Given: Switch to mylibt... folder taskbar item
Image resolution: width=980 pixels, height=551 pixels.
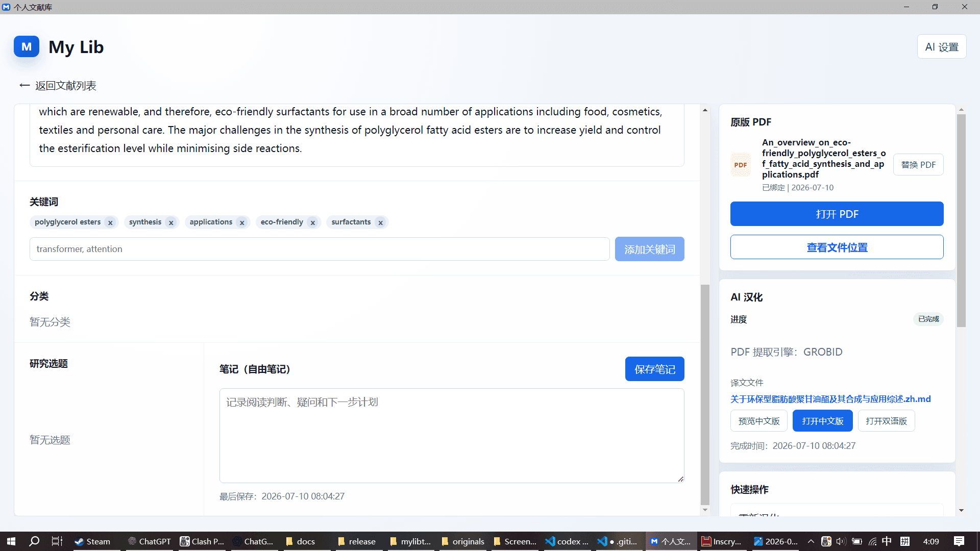Looking at the screenshot, I should point(410,541).
